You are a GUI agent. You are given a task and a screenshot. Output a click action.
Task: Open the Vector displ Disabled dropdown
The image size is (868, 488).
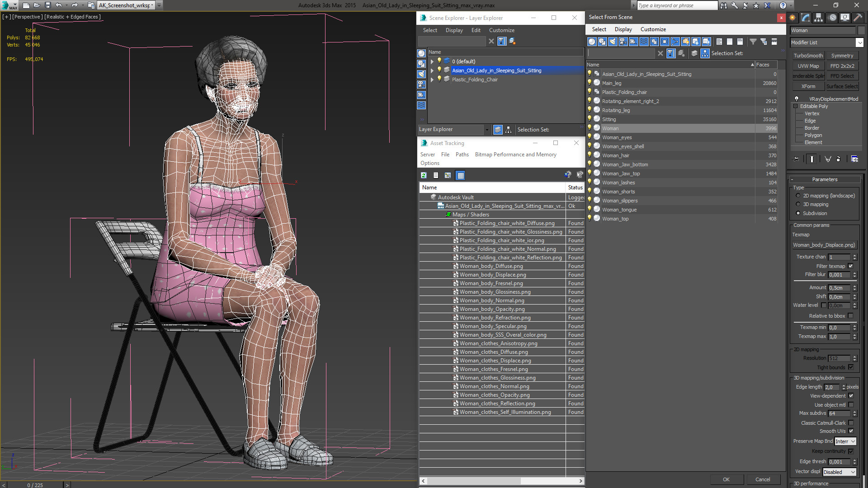(x=839, y=472)
